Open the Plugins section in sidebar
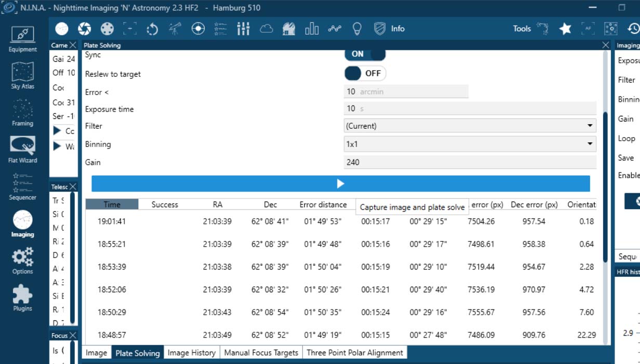640x364 pixels. [x=23, y=298]
